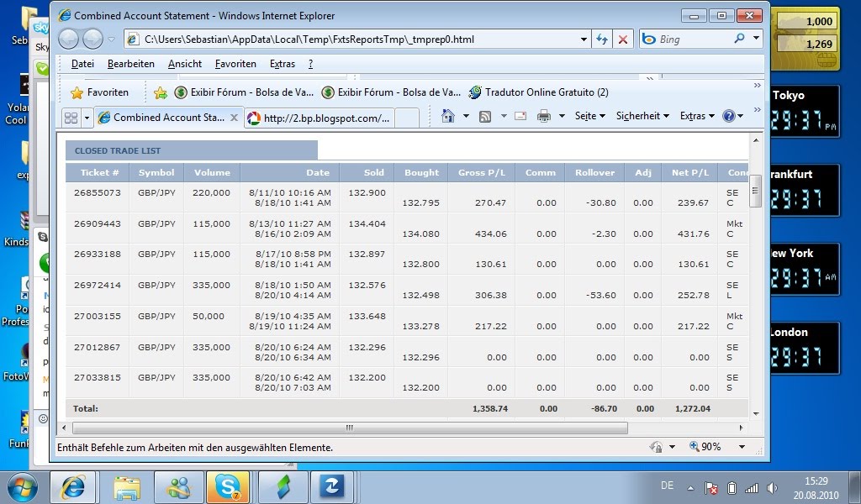The image size is (861, 504).
Task: Close the Combined Account Statement tab
Action: [x=234, y=118]
